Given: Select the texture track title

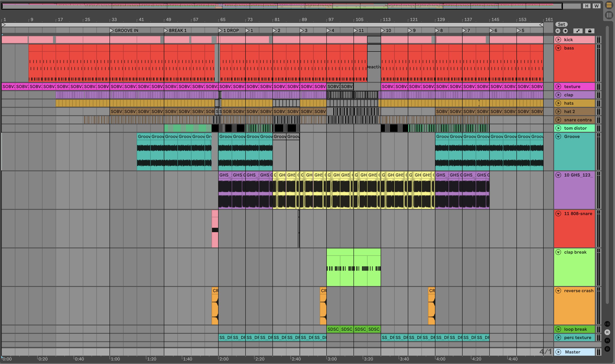Looking at the screenshot, I should [x=572, y=86].
